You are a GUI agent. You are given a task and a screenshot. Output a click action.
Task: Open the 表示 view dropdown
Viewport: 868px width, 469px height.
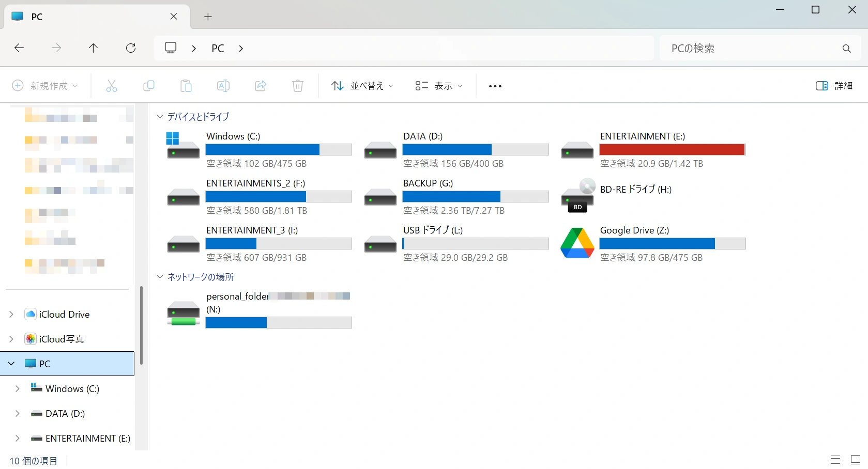(439, 86)
